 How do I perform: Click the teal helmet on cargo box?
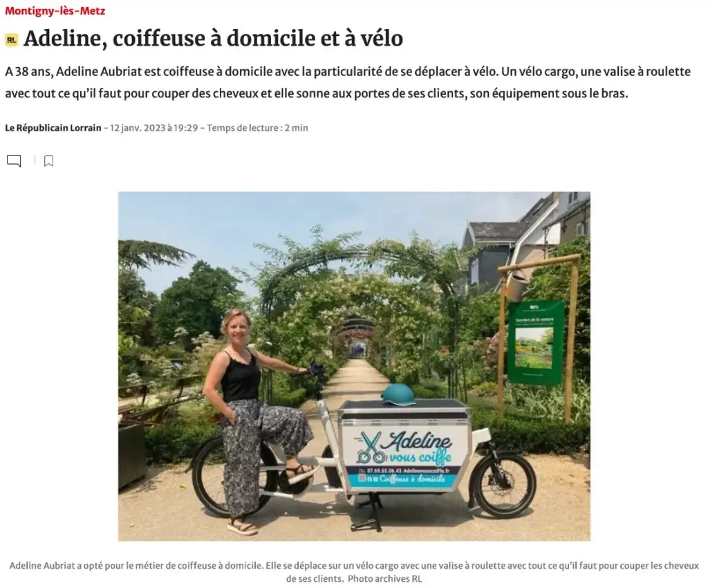[398, 394]
